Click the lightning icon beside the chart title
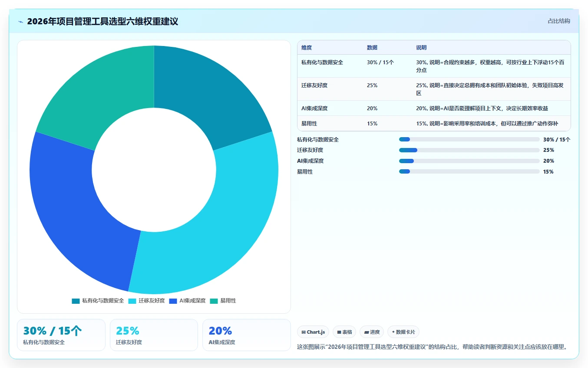Viewport: 588px width, 368px height. [21, 22]
